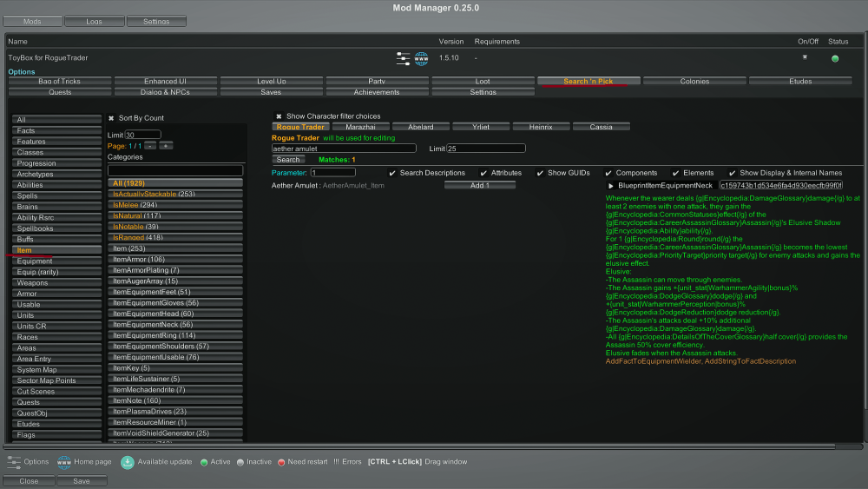
Task: Toggle ToyBox mod On/Off checkbox
Action: [x=805, y=57]
